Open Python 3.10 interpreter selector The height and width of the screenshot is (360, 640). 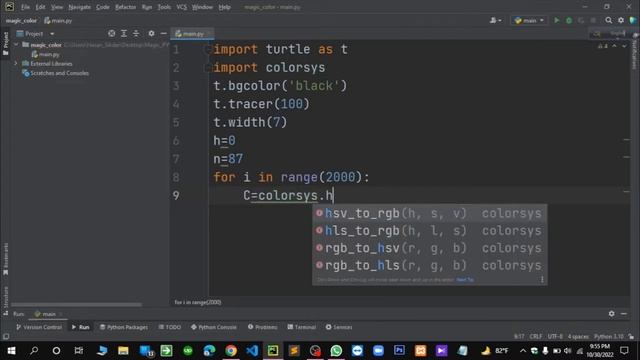pos(609,337)
